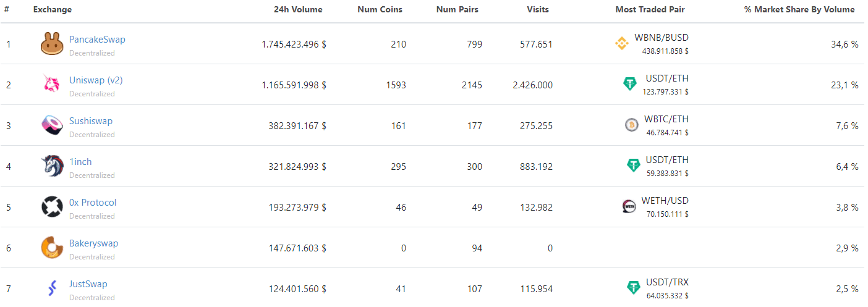Select the WBNB/BUSD pair text
868x307 pixels.
pyautogui.click(x=662, y=38)
